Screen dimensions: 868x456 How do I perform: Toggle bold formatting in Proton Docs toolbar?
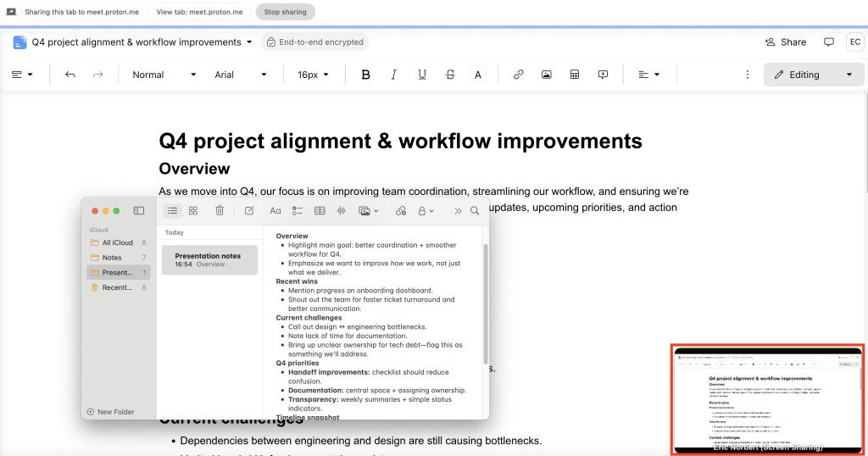(365, 75)
